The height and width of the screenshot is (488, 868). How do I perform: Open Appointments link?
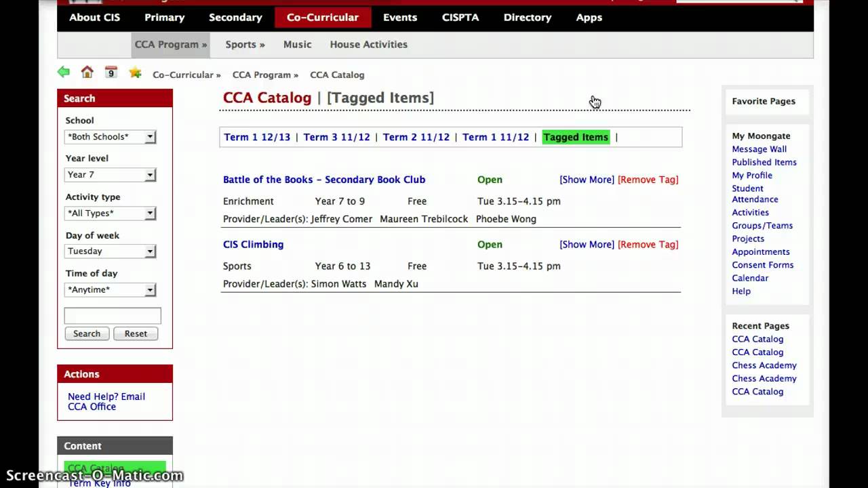[x=761, y=252]
